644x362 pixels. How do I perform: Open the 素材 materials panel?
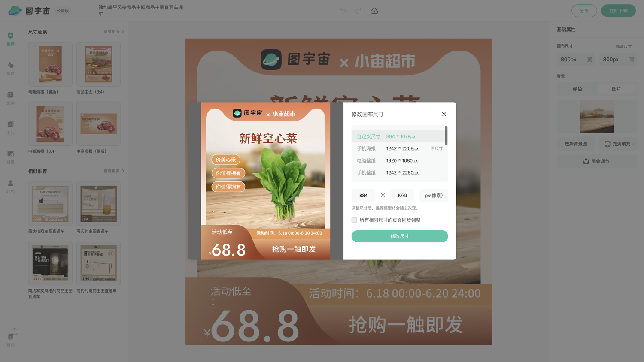tap(11, 69)
